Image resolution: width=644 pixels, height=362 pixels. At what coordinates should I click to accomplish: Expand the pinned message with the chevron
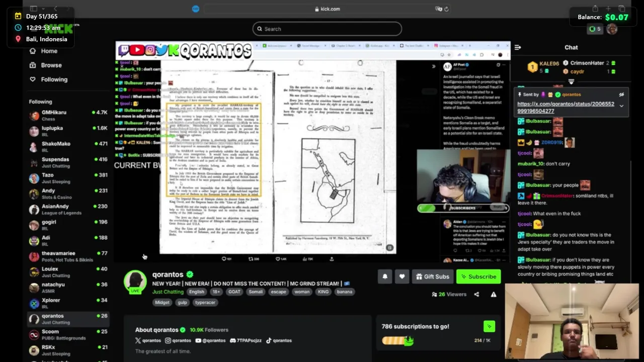[621, 106]
